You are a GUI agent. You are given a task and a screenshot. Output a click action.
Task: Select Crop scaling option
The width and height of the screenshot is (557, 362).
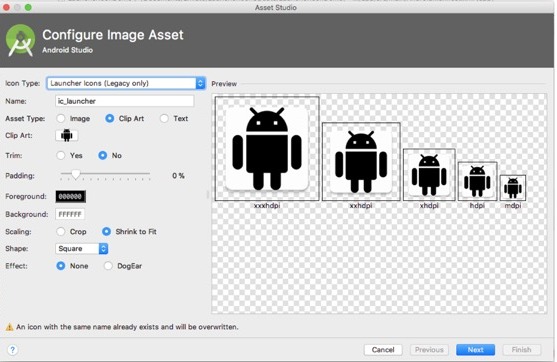coord(61,232)
